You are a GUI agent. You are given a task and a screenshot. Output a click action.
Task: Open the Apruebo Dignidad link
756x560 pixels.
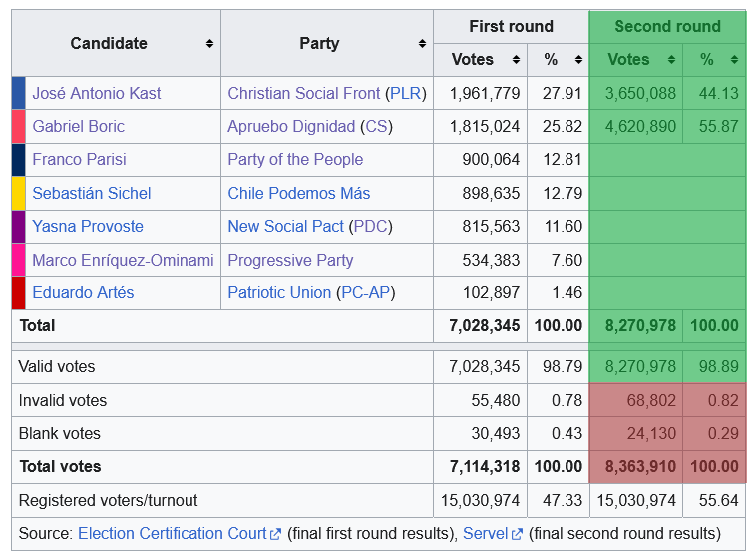(x=291, y=126)
